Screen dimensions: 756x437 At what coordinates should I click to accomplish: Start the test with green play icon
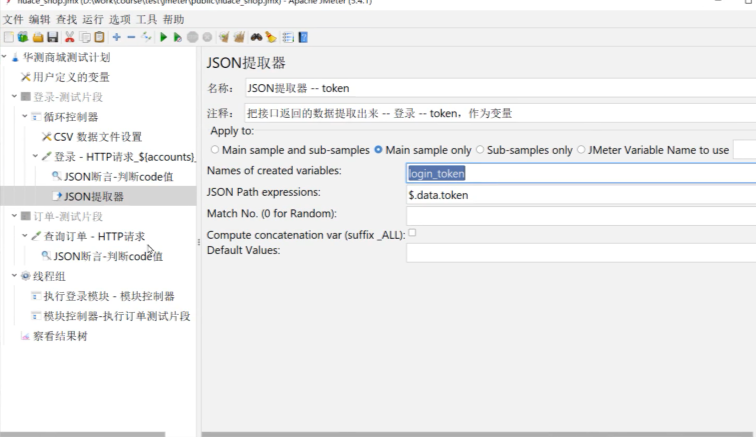click(x=163, y=37)
